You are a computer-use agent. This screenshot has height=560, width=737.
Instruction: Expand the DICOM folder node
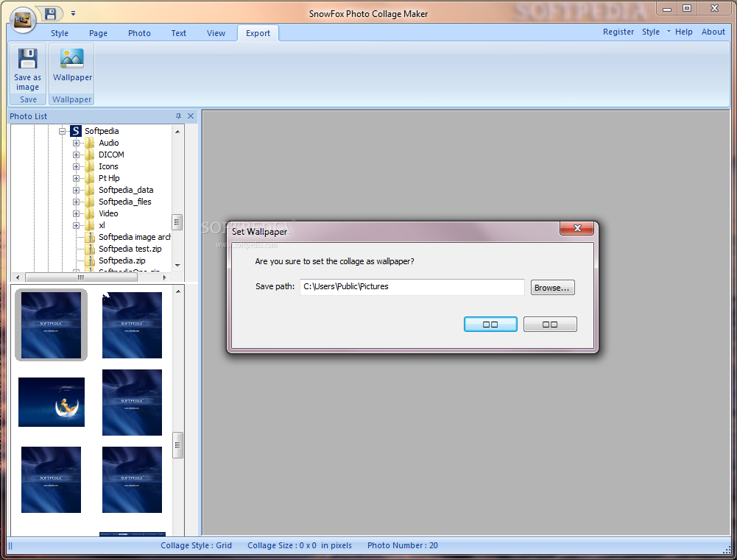[x=76, y=155]
